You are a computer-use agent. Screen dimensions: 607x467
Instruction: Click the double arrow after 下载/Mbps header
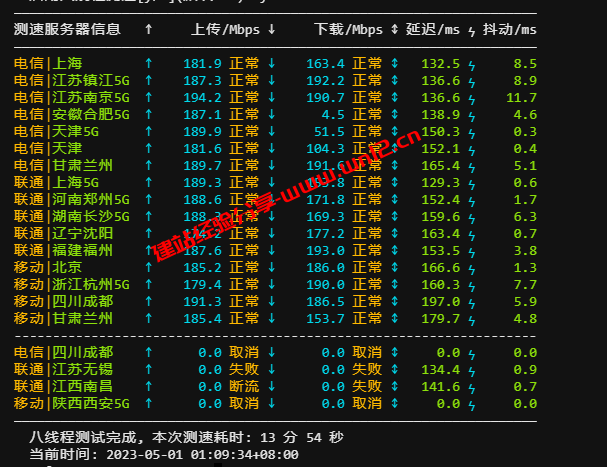point(395,29)
